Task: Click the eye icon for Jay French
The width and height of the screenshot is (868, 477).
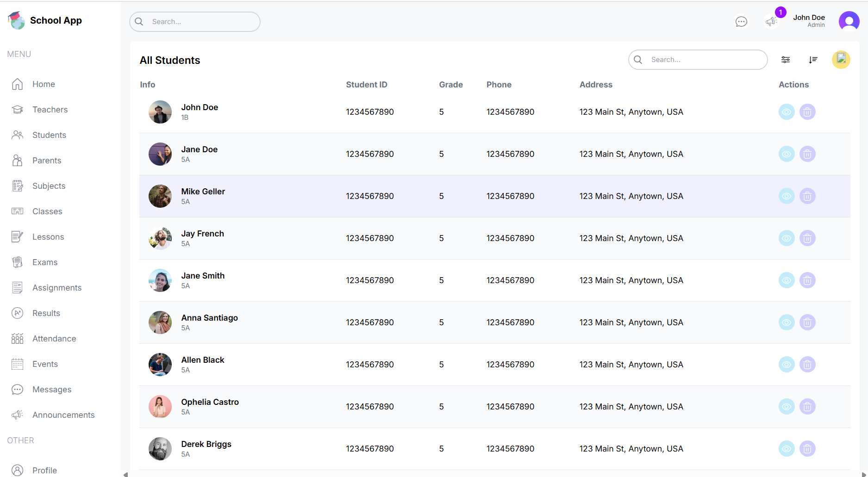Action: tap(786, 238)
